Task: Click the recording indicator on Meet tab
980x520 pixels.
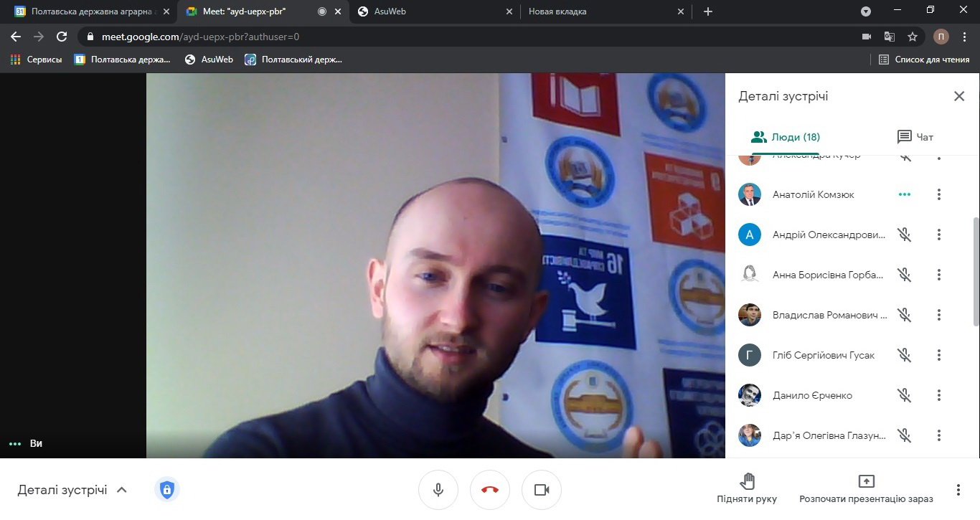Action: click(x=321, y=11)
